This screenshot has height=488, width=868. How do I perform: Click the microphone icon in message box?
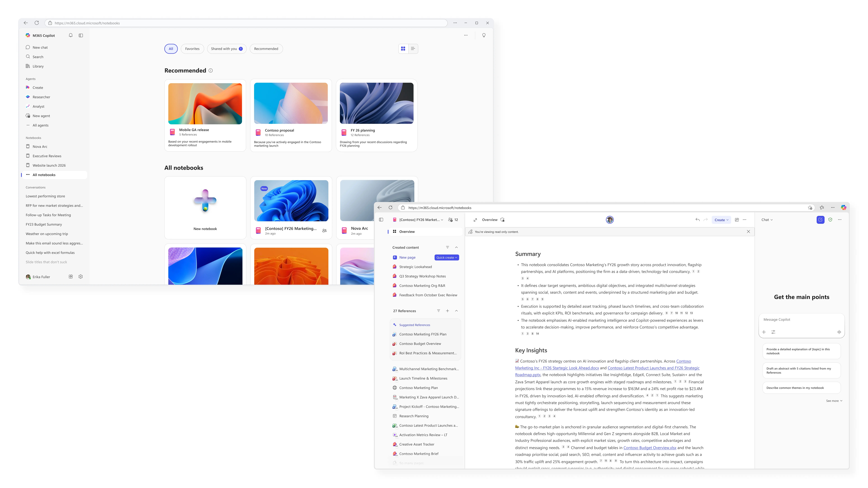[x=839, y=332]
